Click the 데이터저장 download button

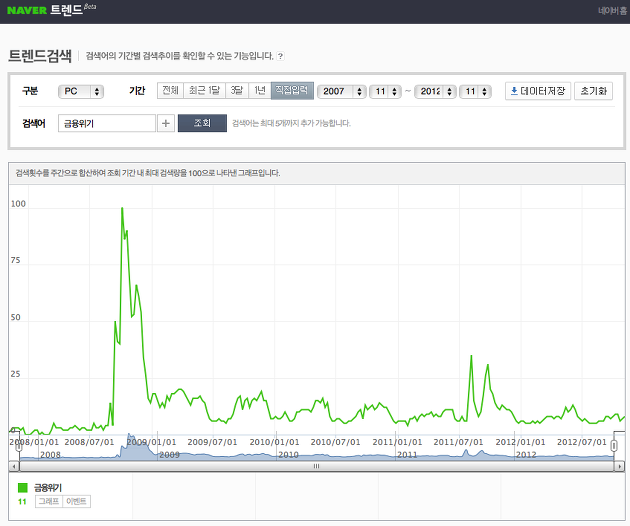click(538, 91)
